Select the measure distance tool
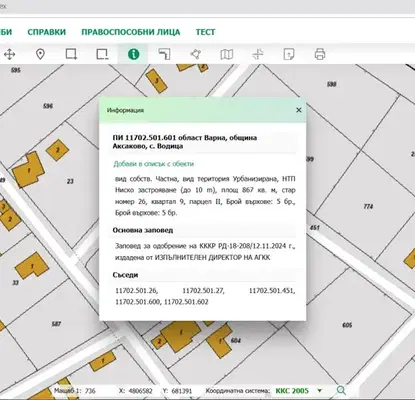The image size is (415, 400). [164, 54]
